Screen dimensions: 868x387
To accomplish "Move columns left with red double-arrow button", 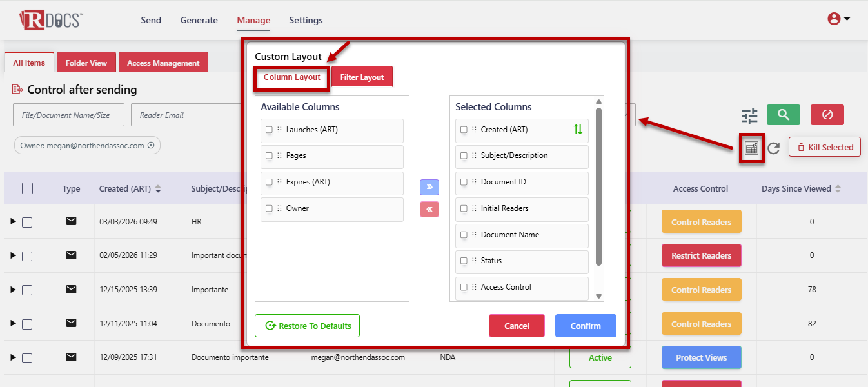I will click(429, 209).
